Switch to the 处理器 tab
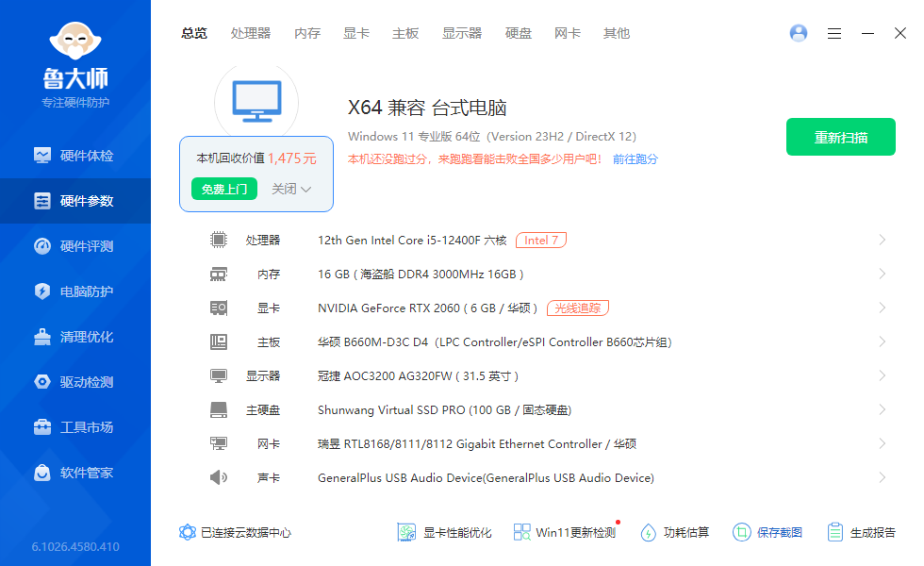 [x=251, y=33]
